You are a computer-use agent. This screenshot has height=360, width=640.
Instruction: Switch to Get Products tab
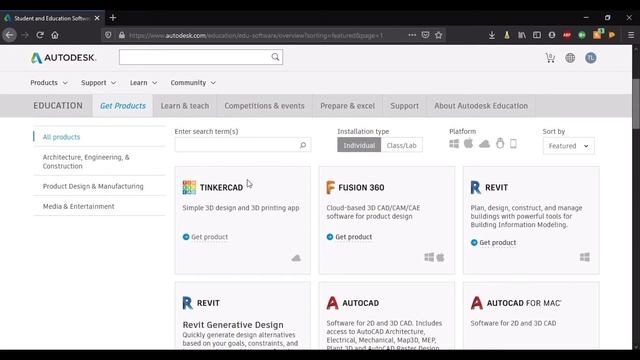coord(123,106)
